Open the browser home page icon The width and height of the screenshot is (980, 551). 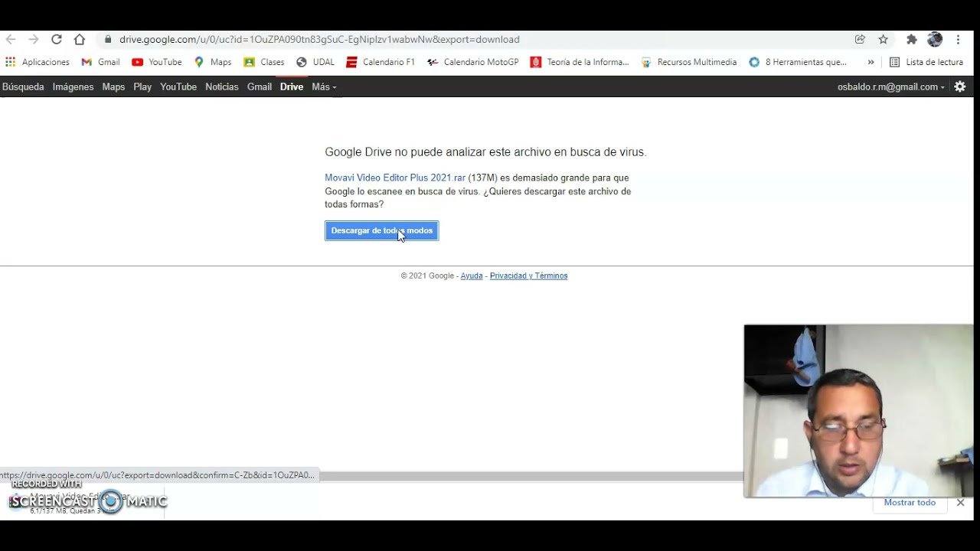point(80,39)
